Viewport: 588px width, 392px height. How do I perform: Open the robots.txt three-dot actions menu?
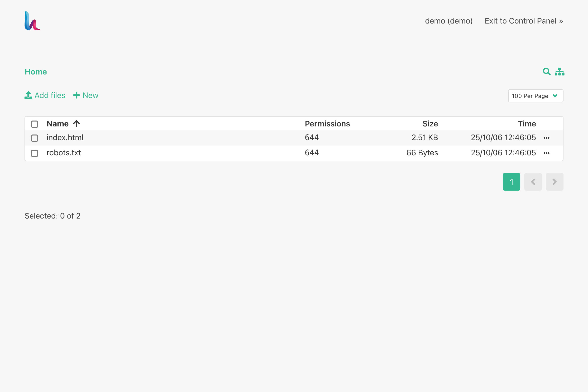[547, 153]
